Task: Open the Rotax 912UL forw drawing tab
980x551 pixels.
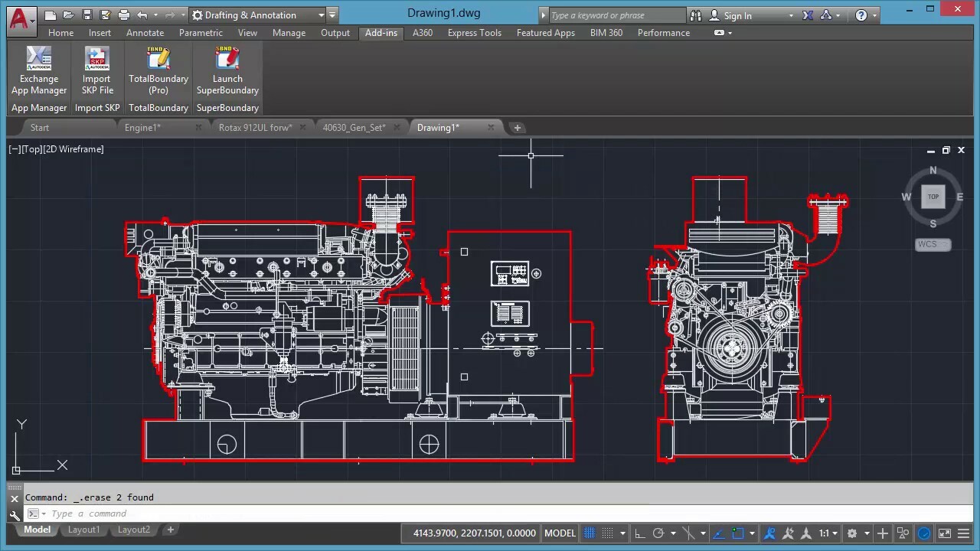Action: 256,127
